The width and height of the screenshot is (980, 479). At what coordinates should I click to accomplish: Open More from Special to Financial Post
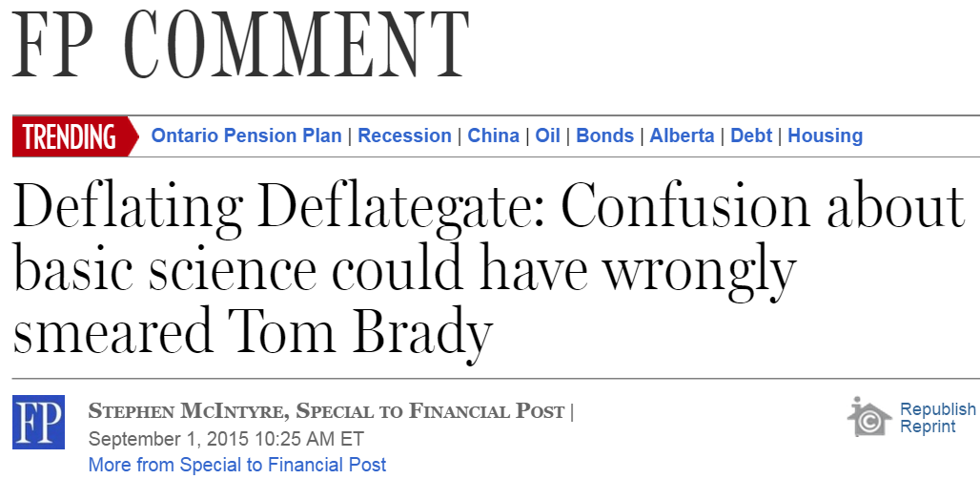[x=237, y=465]
